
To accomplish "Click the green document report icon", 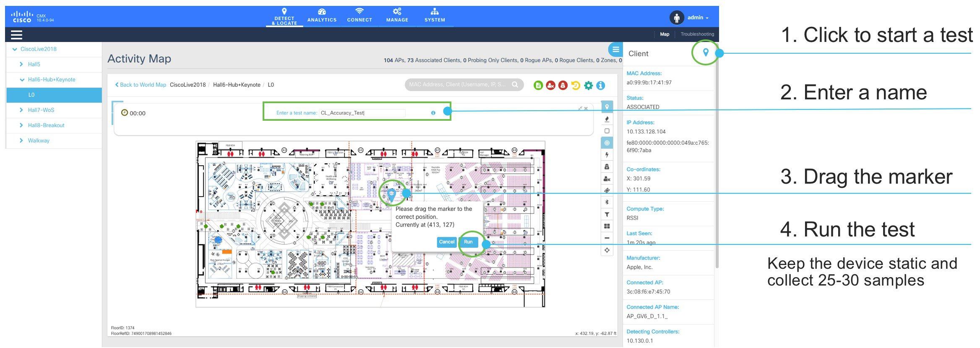I will (x=538, y=86).
